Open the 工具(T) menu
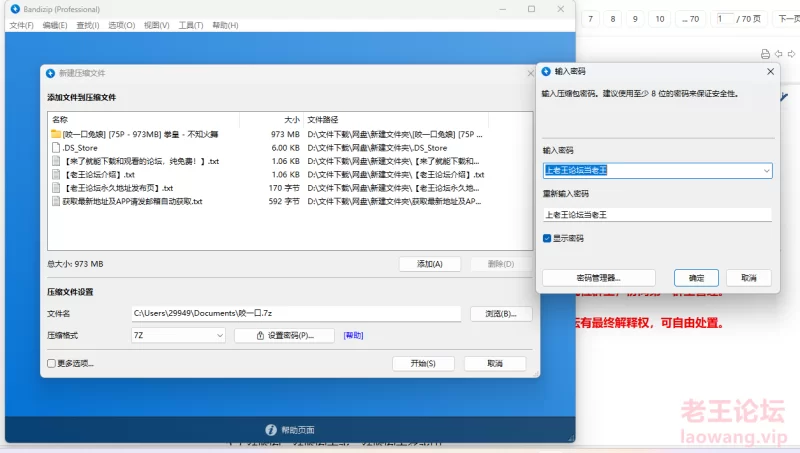Screen dimensions: 800x453 191,25
